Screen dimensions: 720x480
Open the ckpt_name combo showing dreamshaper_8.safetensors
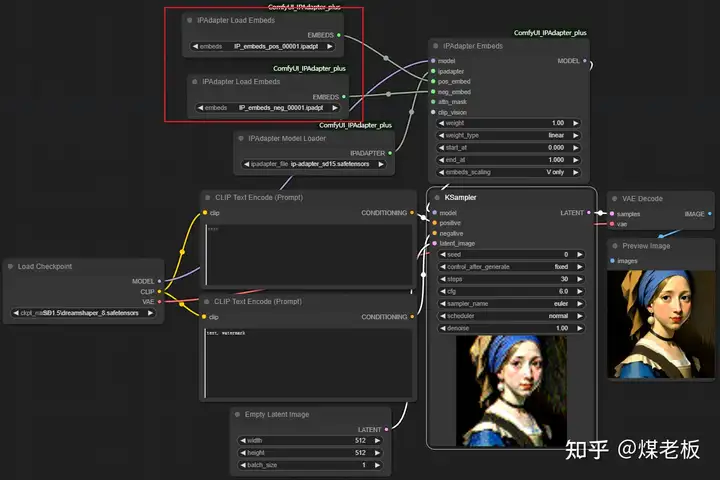[83, 313]
